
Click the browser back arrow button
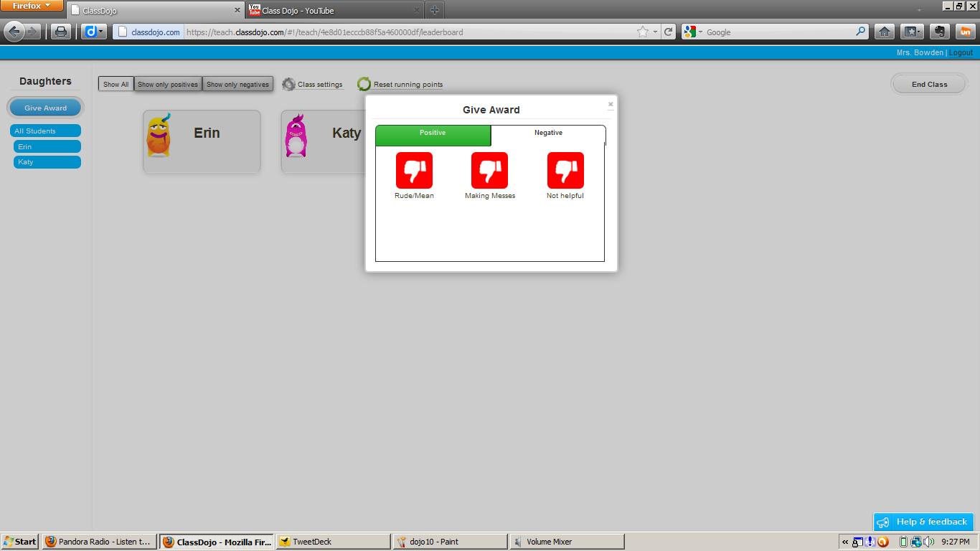coord(14,32)
